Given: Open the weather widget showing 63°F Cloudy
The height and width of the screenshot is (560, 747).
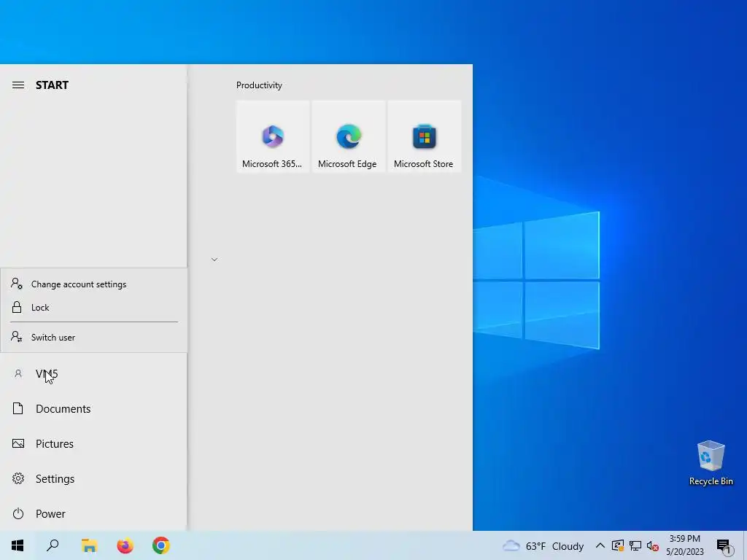Looking at the screenshot, I should coord(543,545).
